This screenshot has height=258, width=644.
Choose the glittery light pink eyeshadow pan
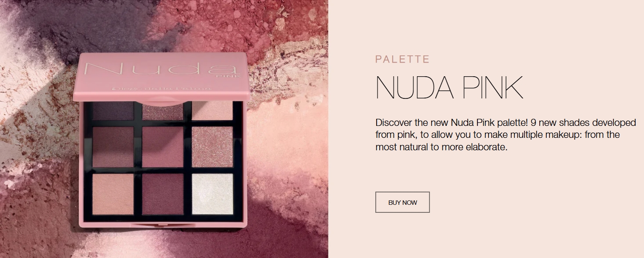pos(212,147)
